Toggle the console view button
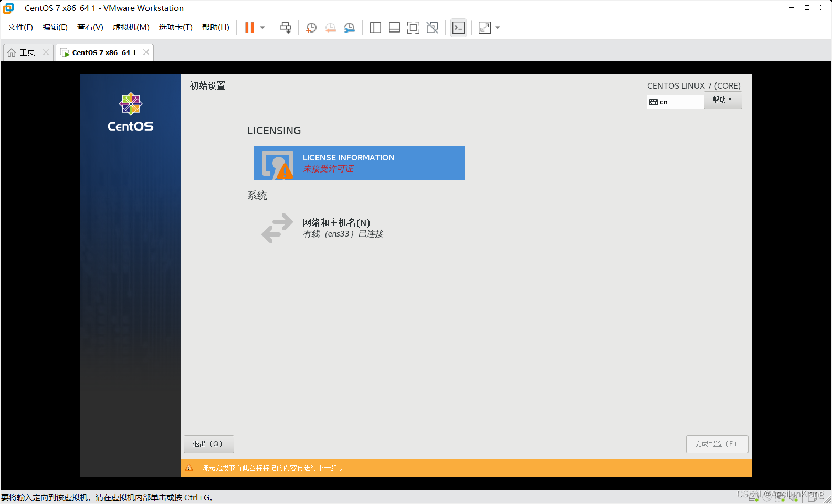 (x=458, y=28)
